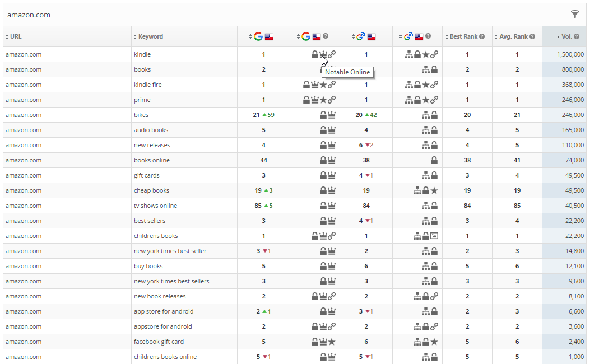Click crown icon in kindle row
The width and height of the screenshot is (590, 364).
tap(323, 54)
